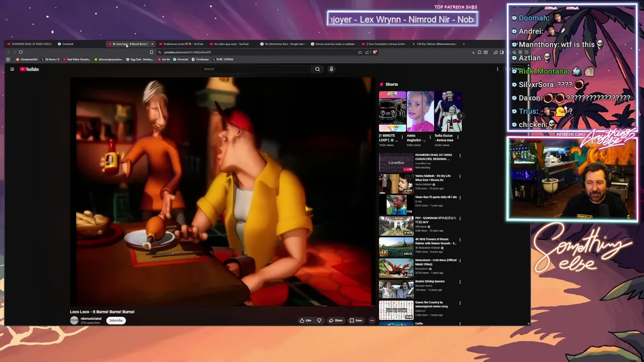Screen dimensions: 644x362
Task: Open the Borat's Driving lessons thumbnail
Action: tap(396, 290)
